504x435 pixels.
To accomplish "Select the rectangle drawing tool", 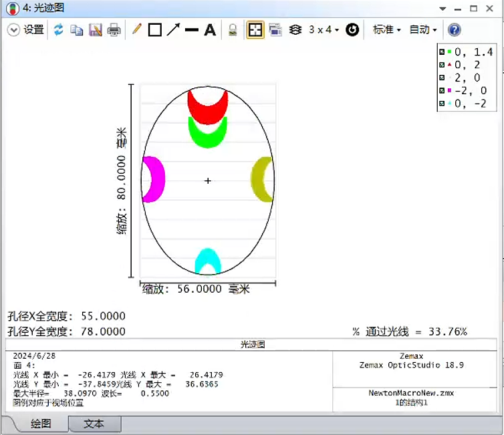I will click(x=155, y=30).
